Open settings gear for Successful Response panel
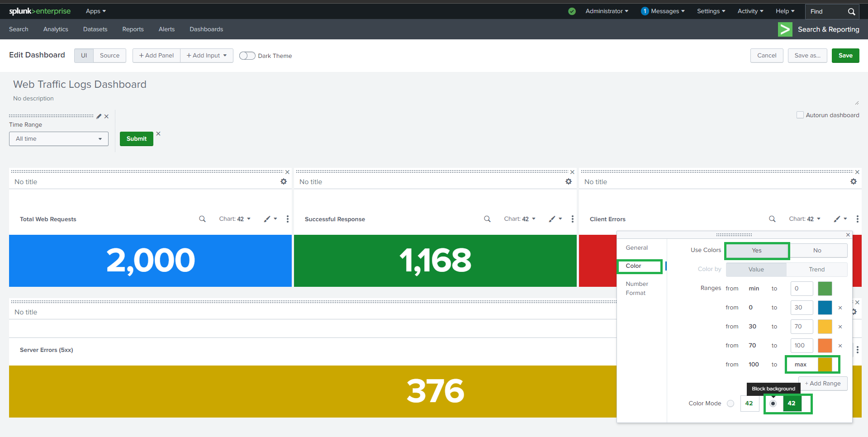 click(x=569, y=181)
